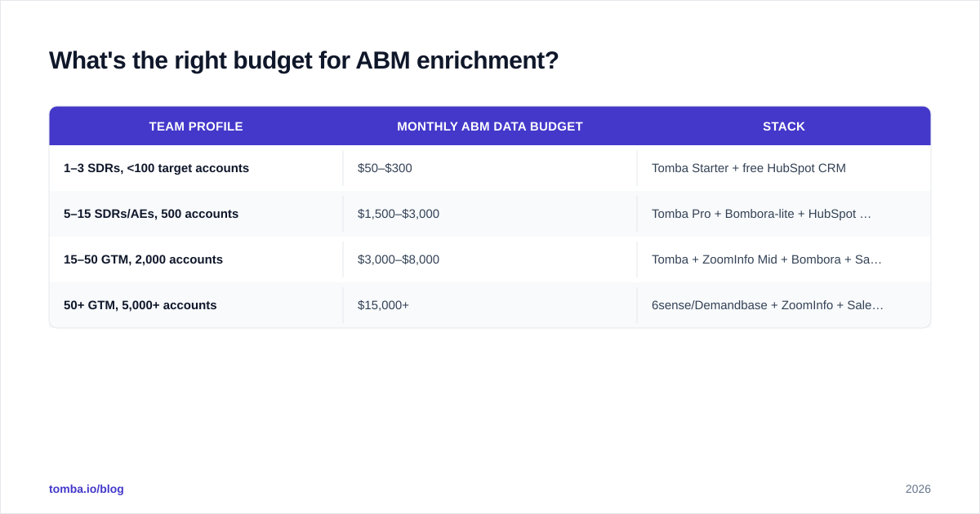Click 'Tomba Starter + free HubSpot CRM' cell
Screen dimensions: 980x514
tap(784, 168)
